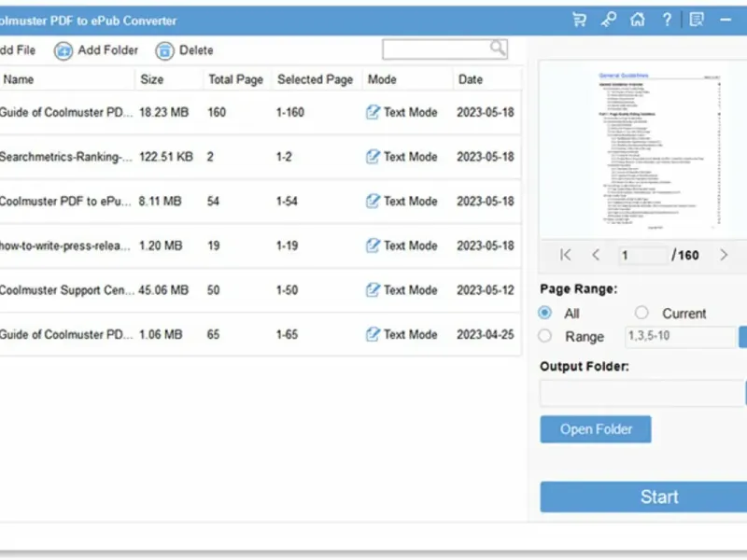Click Text Mode icon for 1.06 MB file
This screenshot has height=560, width=747.
coord(373,334)
